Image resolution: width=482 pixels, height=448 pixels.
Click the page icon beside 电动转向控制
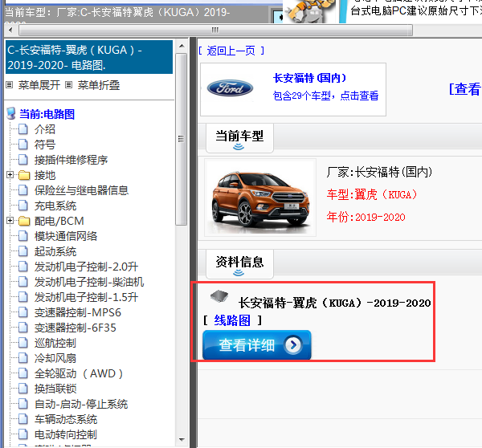(23, 434)
